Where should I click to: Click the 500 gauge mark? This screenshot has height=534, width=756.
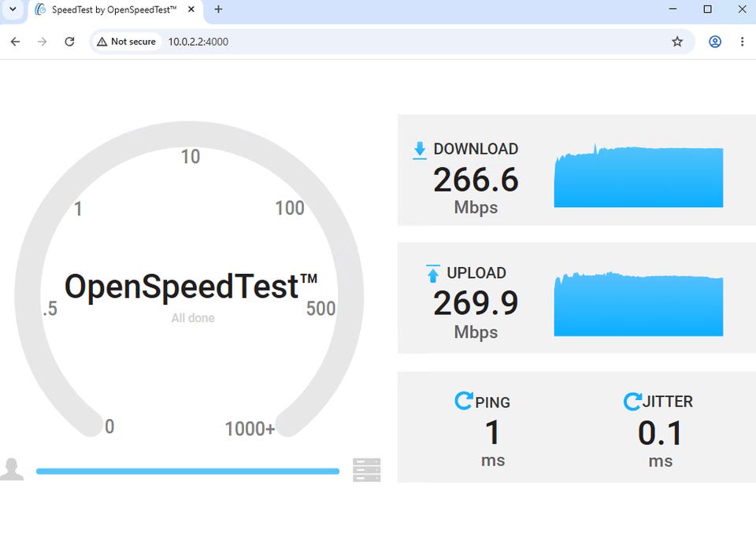pyautogui.click(x=321, y=308)
